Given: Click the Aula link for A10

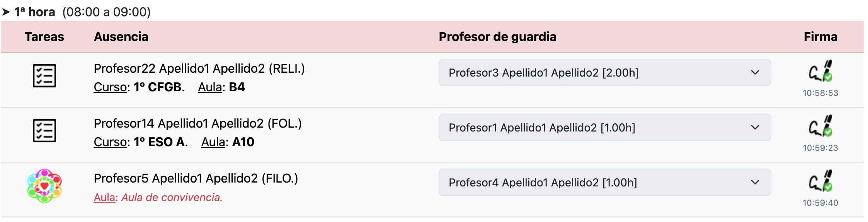Looking at the screenshot, I should pyautogui.click(x=213, y=142).
